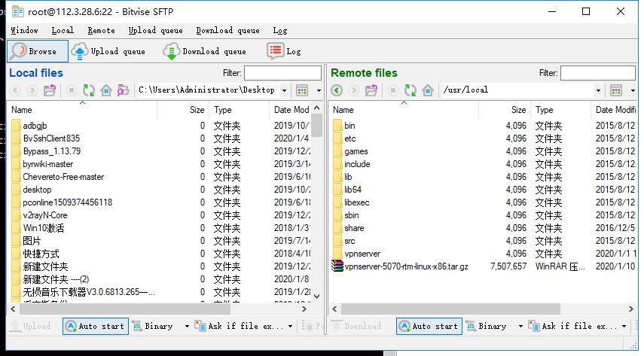The image size is (644, 356).
Task: Go to local home folder
Action: [106, 90]
